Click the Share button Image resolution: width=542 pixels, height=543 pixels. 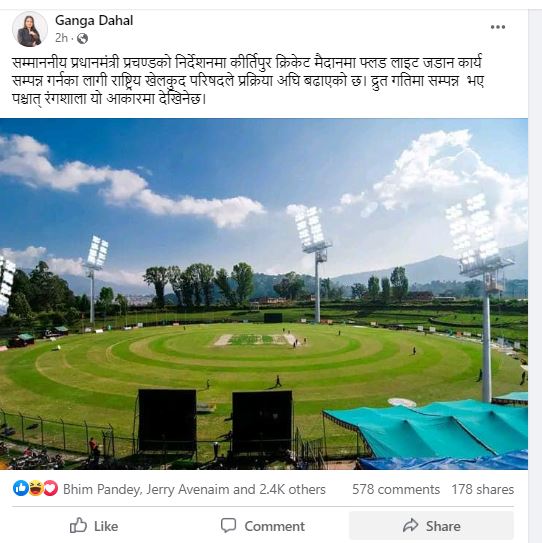pos(432,526)
